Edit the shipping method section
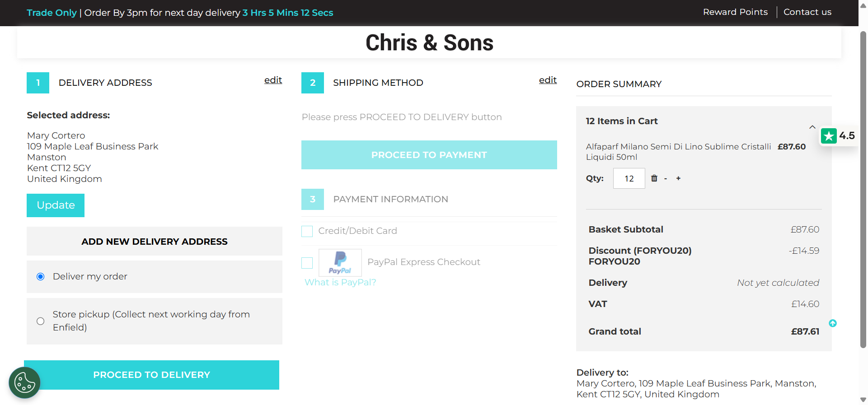Screen dimensions: 868x405 (548, 80)
